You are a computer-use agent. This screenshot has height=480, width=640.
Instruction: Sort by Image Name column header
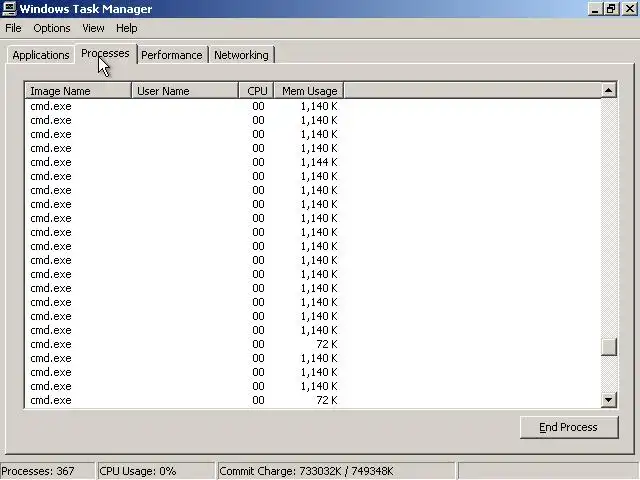pyautogui.click(x=78, y=91)
